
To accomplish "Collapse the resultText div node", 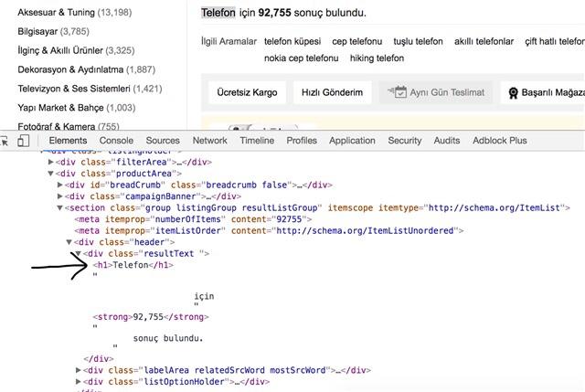I will pos(79,254).
